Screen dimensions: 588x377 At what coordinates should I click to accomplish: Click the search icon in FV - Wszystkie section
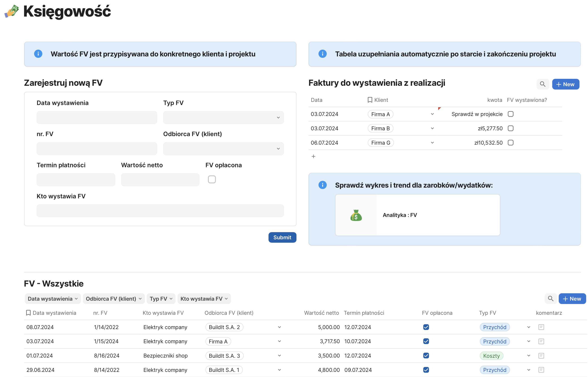[x=550, y=299]
